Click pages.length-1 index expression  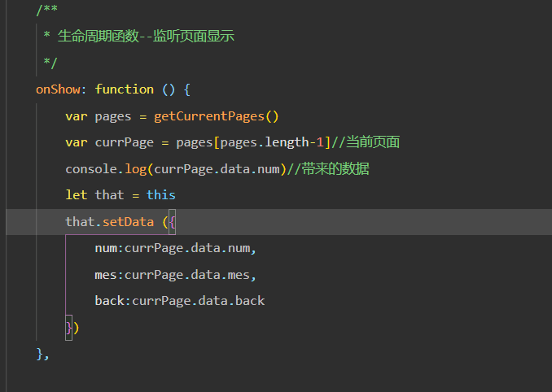pos(272,142)
